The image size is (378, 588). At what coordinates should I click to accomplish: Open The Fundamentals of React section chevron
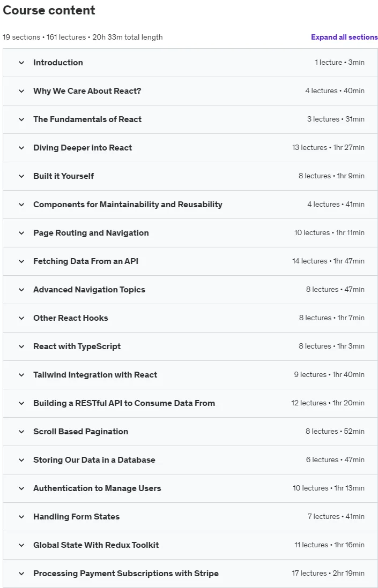21,119
